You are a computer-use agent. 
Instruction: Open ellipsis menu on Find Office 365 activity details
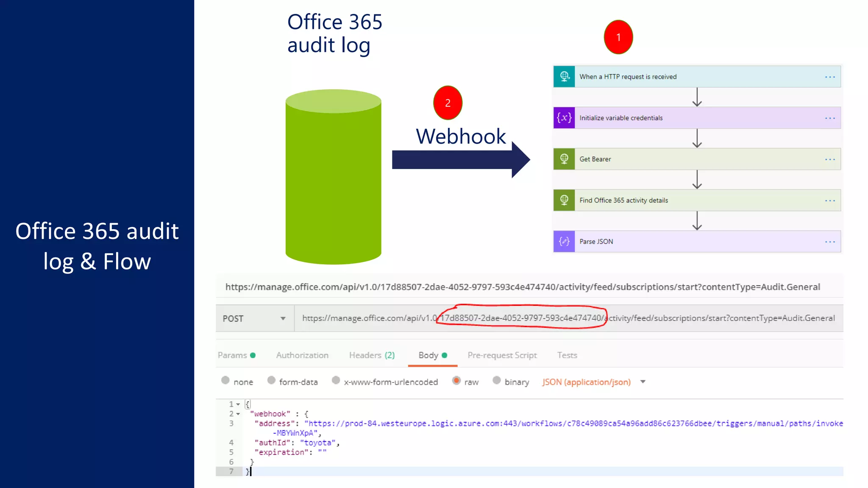tap(830, 200)
